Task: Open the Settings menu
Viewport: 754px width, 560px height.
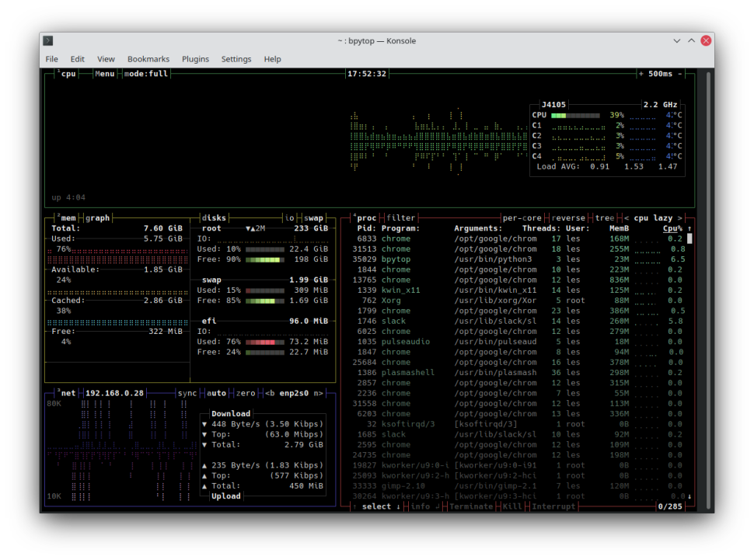Action: 236,59
